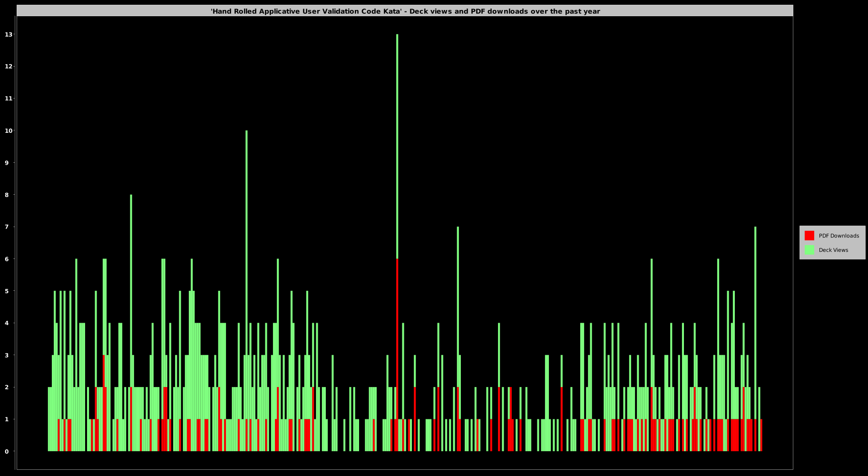Click the y-axis label 13
Viewport: 868px width, 476px height.
(8, 34)
